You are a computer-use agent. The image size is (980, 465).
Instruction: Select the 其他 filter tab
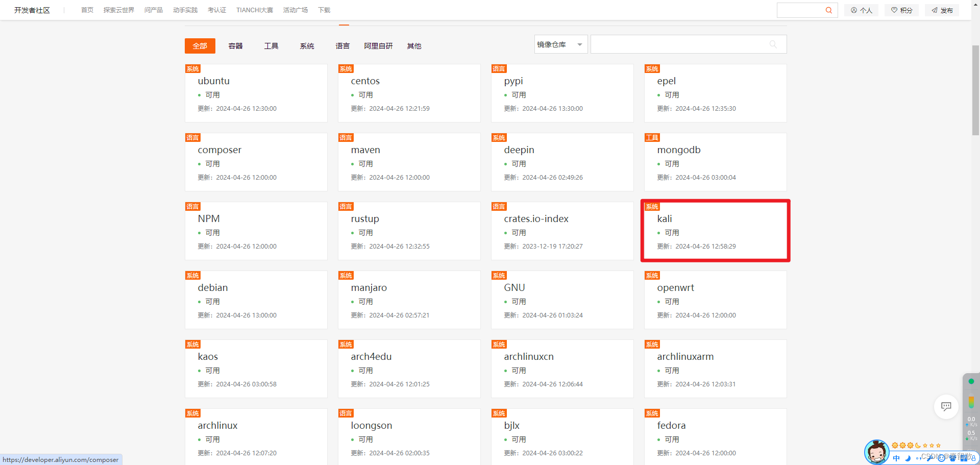pos(414,46)
